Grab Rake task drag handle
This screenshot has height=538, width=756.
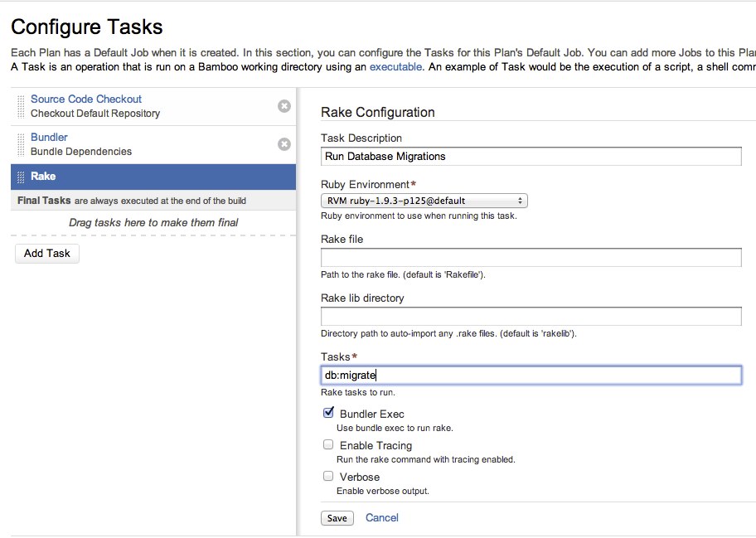pyautogui.click(x=21, y=177)
